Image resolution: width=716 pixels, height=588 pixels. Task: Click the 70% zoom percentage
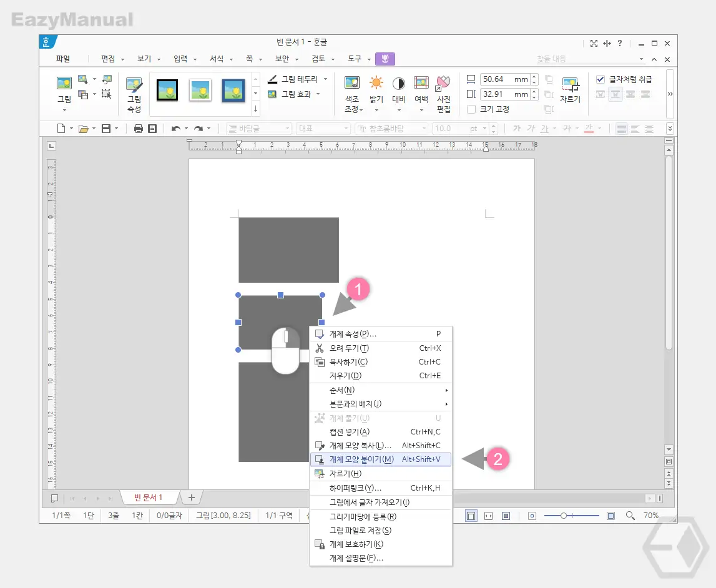(x=651, y=516)
